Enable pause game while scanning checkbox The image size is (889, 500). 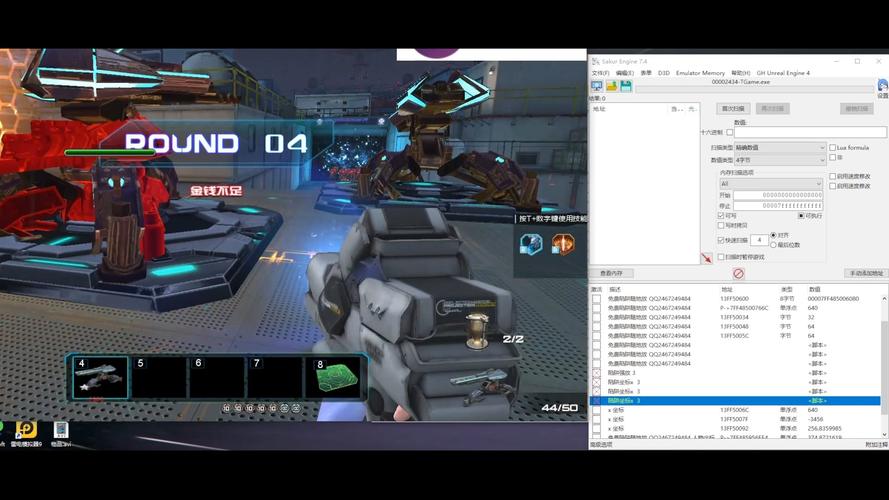pos(721,257)
